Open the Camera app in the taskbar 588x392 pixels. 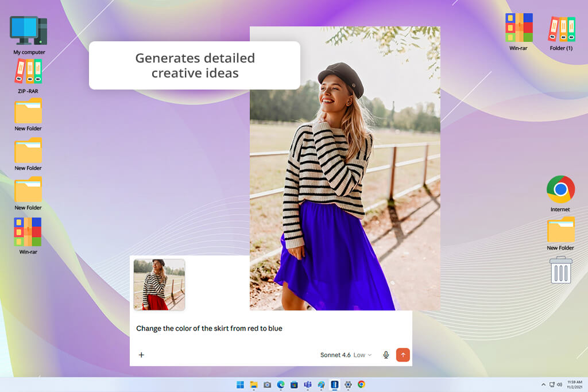click(x=267, y=385)
